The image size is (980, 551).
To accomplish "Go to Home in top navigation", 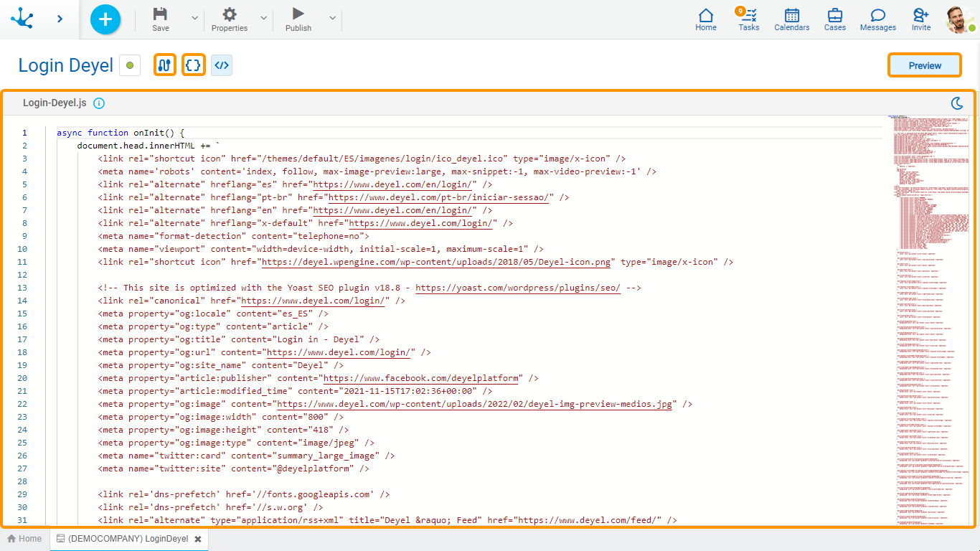I will click(x=706, y=19).
